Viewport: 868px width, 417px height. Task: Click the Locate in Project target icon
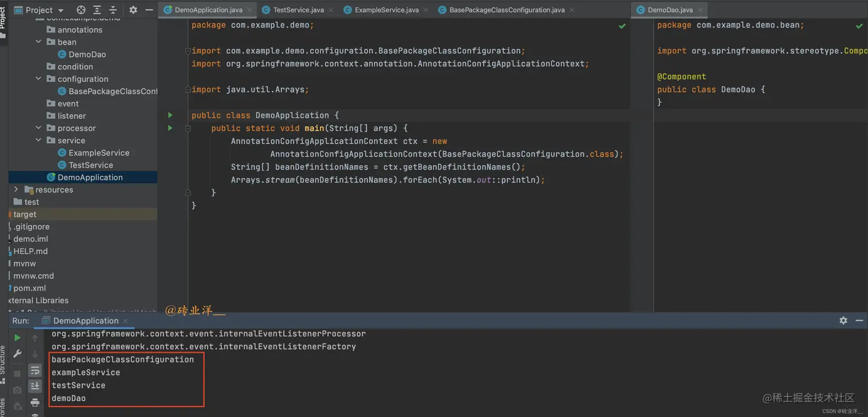[81, 10]
